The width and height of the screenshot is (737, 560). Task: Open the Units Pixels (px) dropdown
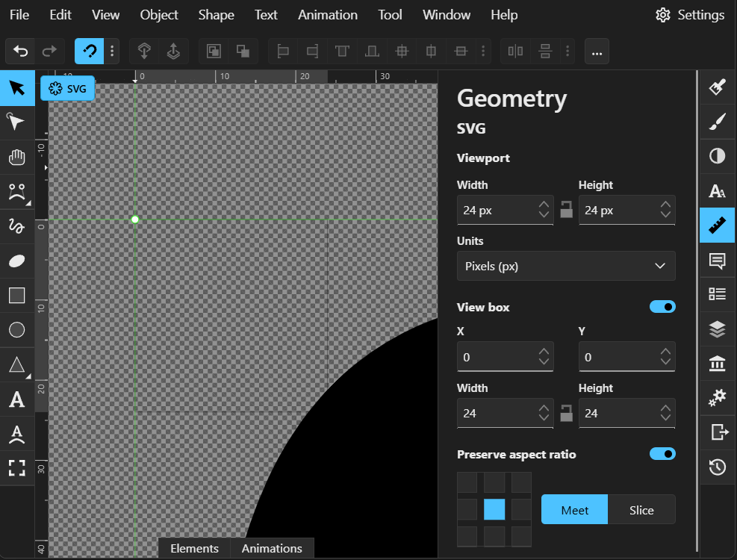(565, 266)
